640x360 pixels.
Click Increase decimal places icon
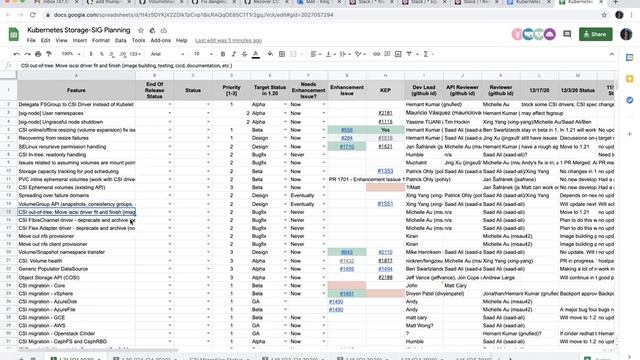(122, 54)
